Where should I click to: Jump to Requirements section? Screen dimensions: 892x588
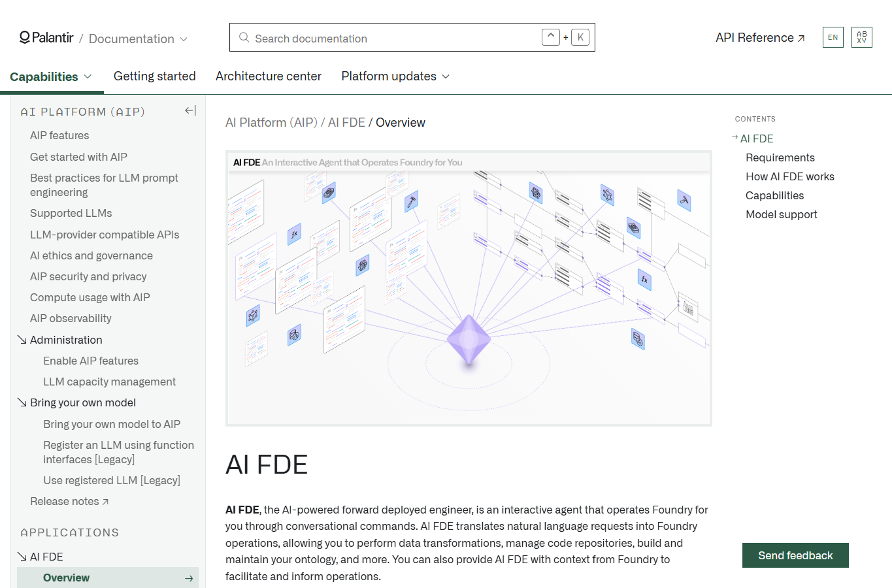click(x=780, y=157)
